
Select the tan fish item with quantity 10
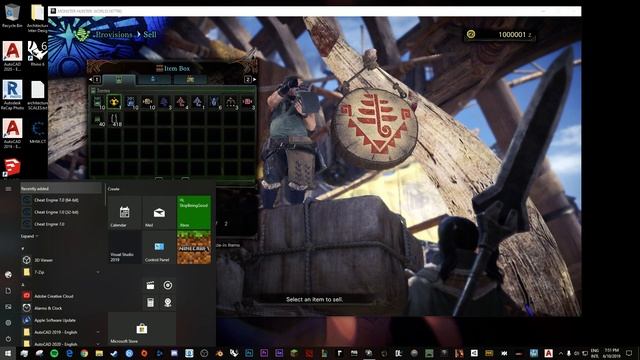click(147, 102)
